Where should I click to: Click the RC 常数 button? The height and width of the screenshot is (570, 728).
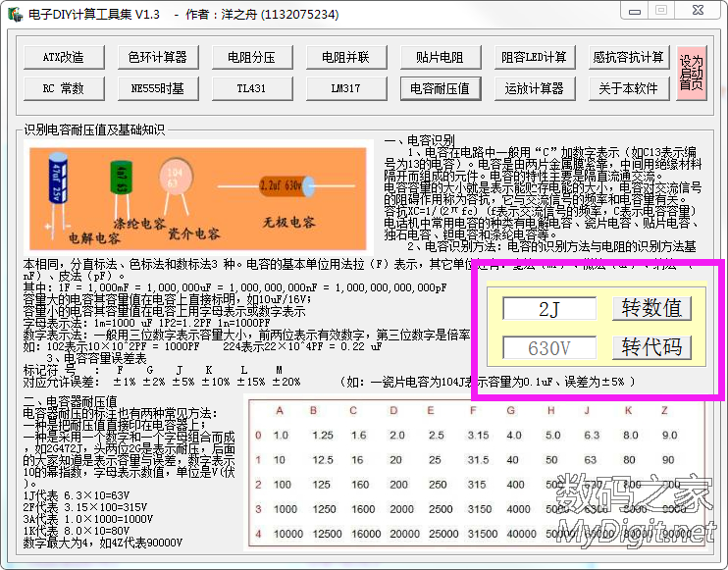click(x=64, y=88)
